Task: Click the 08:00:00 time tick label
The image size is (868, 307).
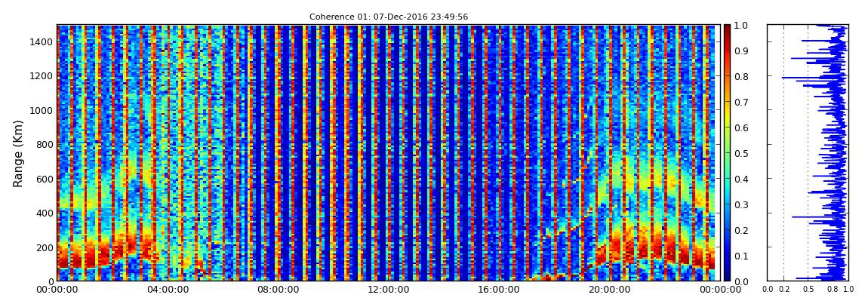Action: click(x=276, y=290)
